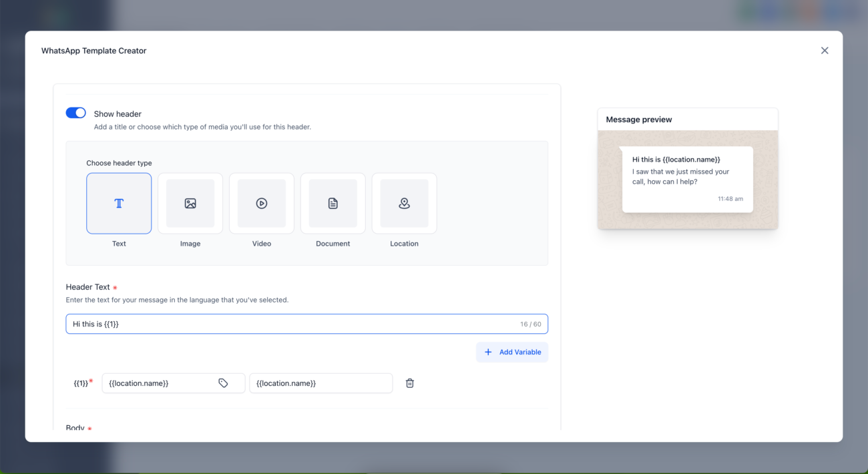This screenshot has height=474, width=868.
Task: Choose the Image header type
Action: coord(190,204)
